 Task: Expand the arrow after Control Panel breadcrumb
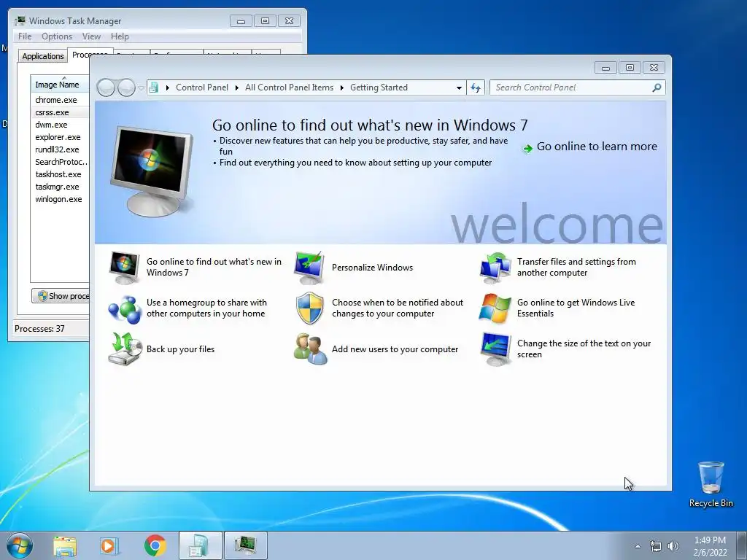tap(237, 87)
